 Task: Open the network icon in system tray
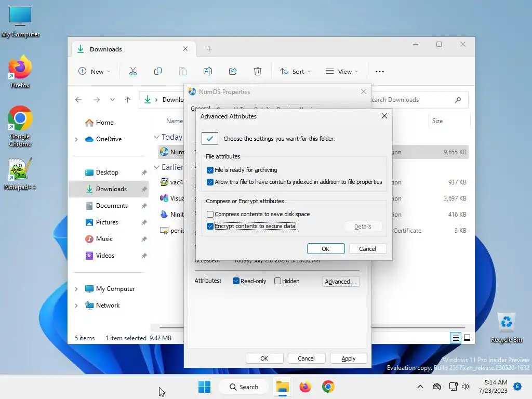pos(453,387)
